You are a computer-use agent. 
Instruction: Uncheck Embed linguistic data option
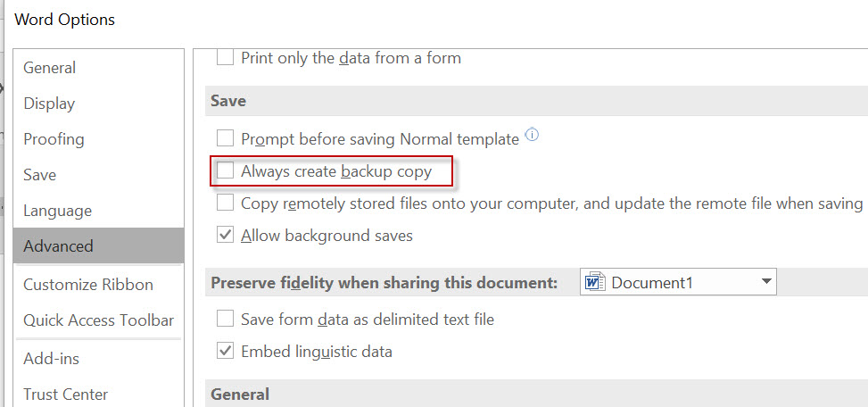(225, 351)
